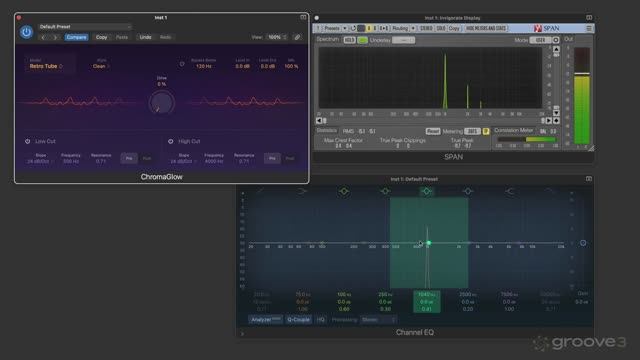640x360 pixels.
Task: Toggle High Cut filter power
Action: (171, 141)
